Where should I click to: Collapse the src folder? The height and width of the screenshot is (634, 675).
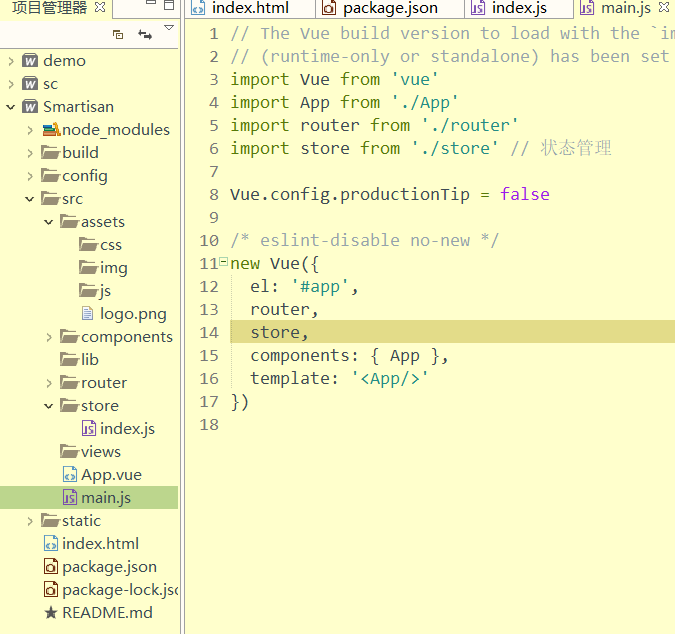coord(30,199)
